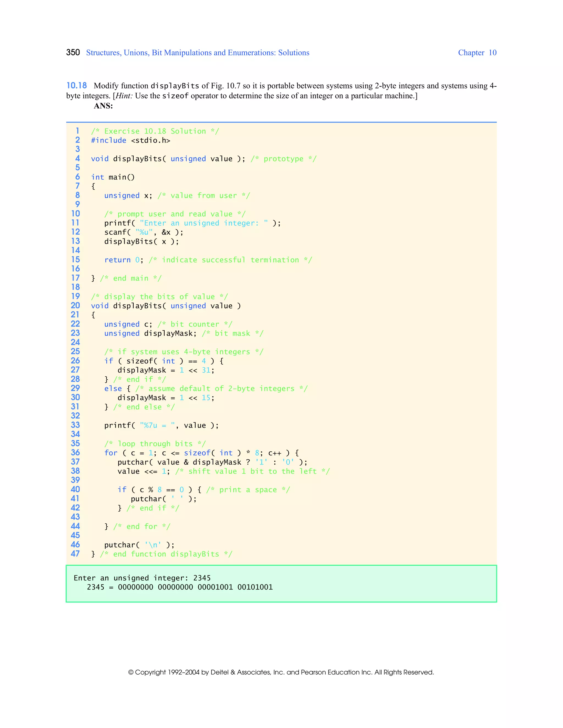Click the '/* end main */' comment
Image resolution: width=563 pixels, height=728 pixels.
(131, 278)
